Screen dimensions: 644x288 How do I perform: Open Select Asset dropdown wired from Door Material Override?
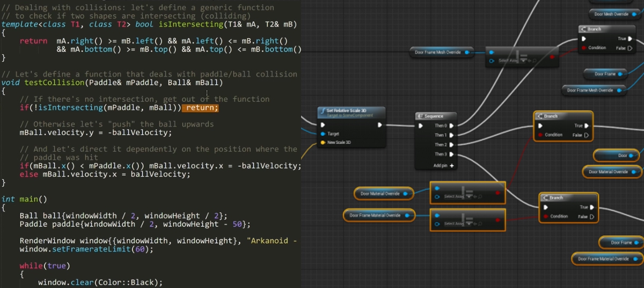(469, 197)
